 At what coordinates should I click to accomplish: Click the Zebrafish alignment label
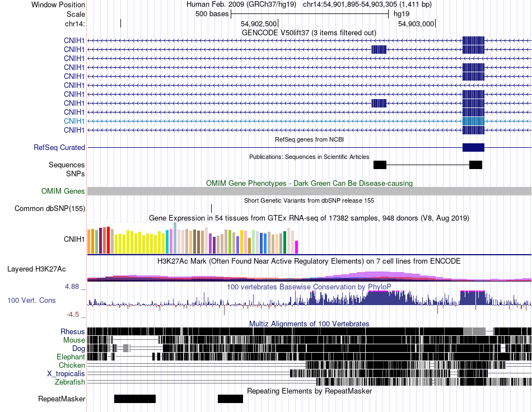click(70, 382)
